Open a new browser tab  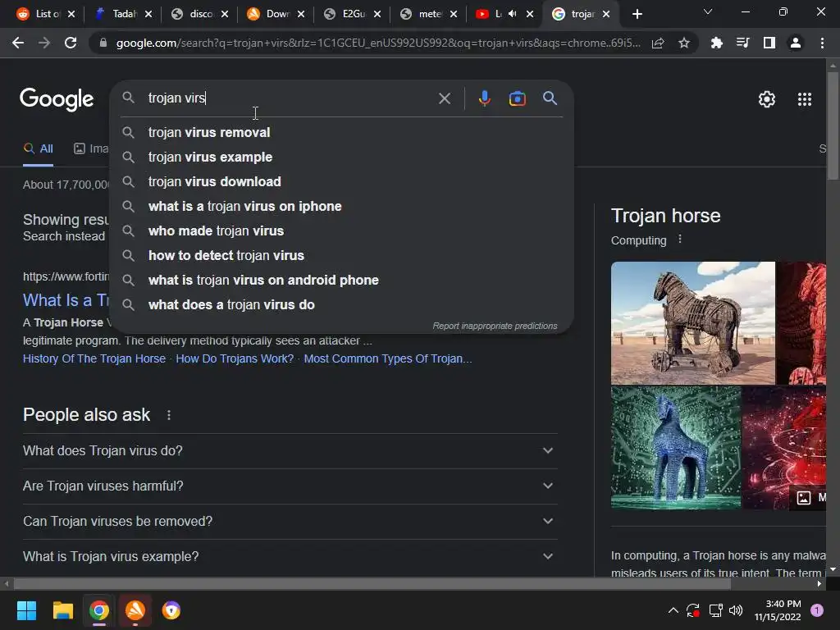coord(637,14)
